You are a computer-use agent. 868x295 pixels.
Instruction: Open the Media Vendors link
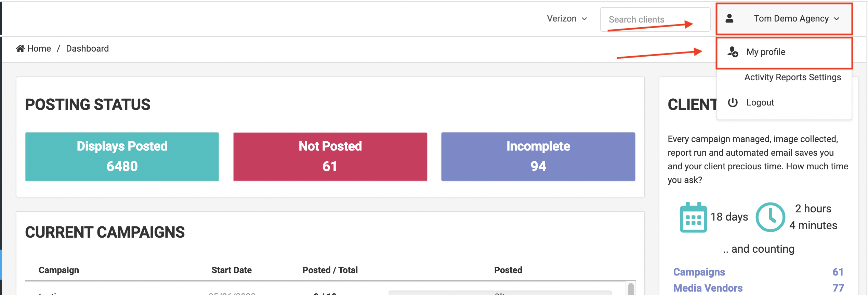[x=708, y=288]
